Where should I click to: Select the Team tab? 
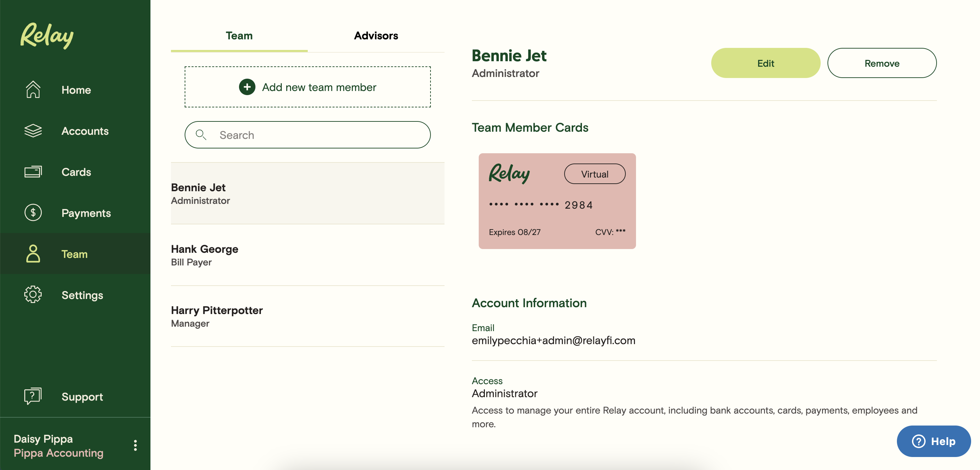239,36
